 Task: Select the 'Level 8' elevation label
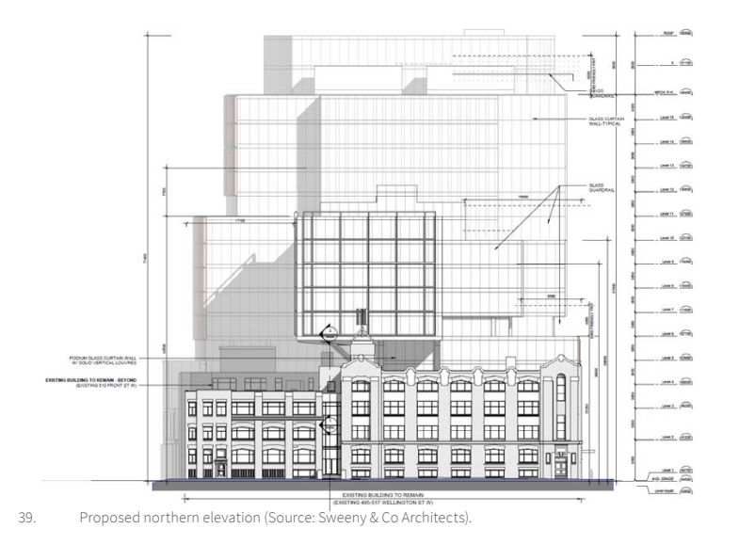point(668,285)
